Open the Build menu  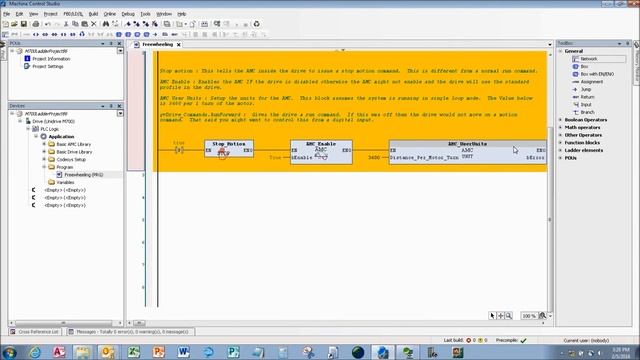(93, 14)
